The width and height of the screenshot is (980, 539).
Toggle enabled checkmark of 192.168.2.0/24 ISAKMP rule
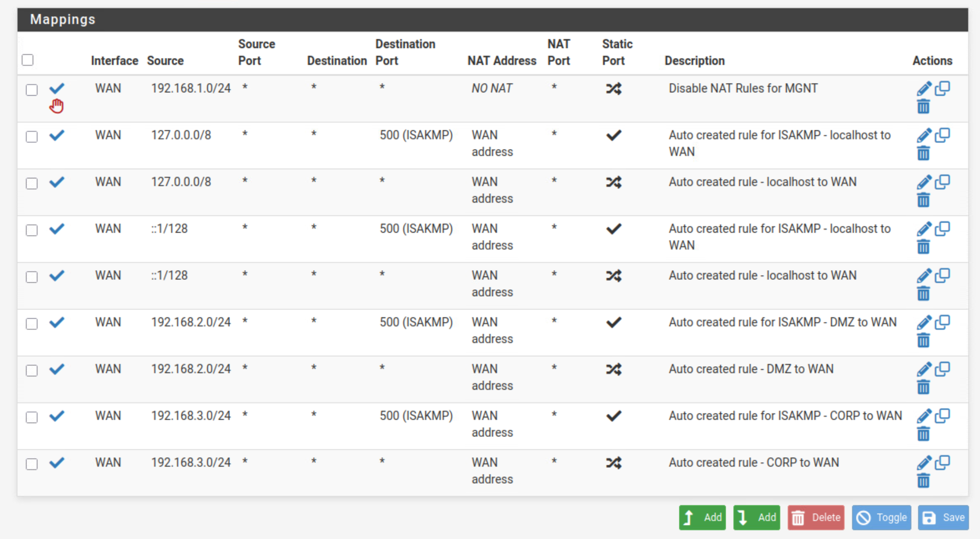57,322
